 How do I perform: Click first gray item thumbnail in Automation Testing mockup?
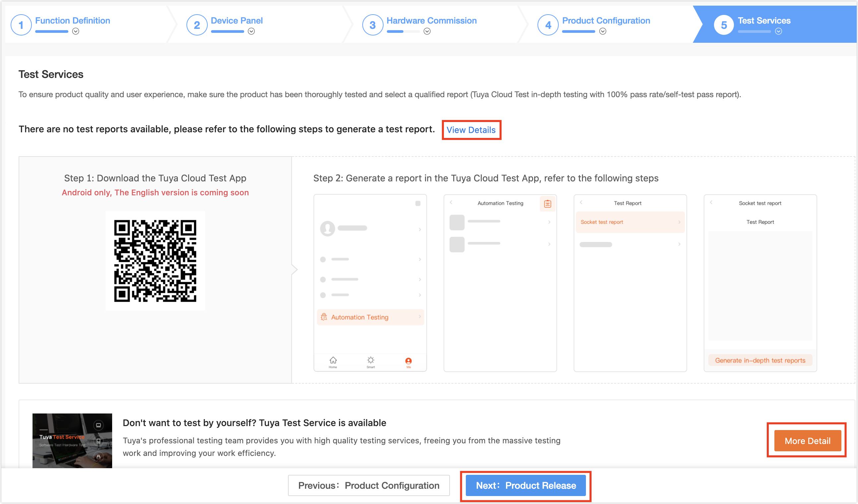tap(457, 222)
